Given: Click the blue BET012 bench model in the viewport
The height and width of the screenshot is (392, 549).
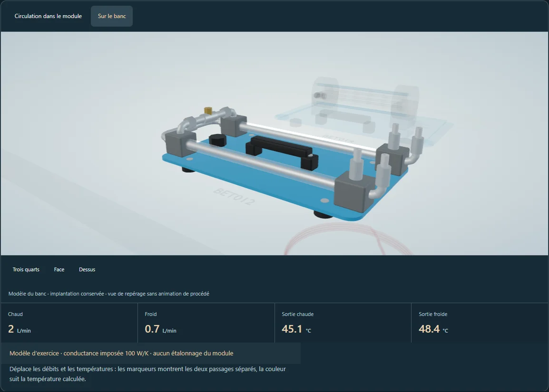Looking at the screenshot, I should [280, 164].
